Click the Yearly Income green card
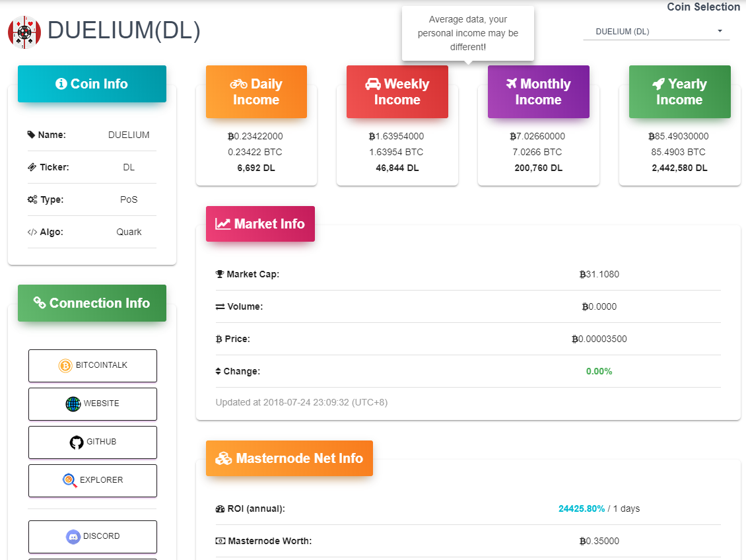The width and height of the screenshot is (746, 560). [x=680, y=92]
